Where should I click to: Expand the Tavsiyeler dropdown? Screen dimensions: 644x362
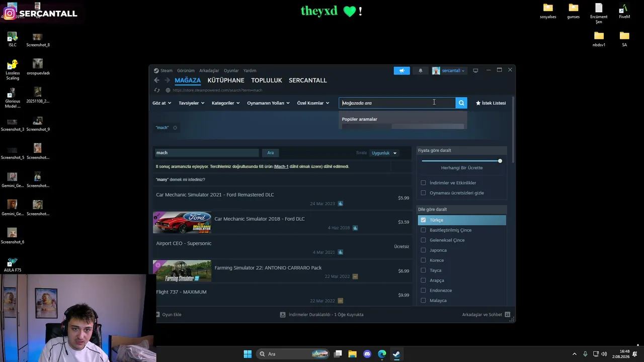192,103
